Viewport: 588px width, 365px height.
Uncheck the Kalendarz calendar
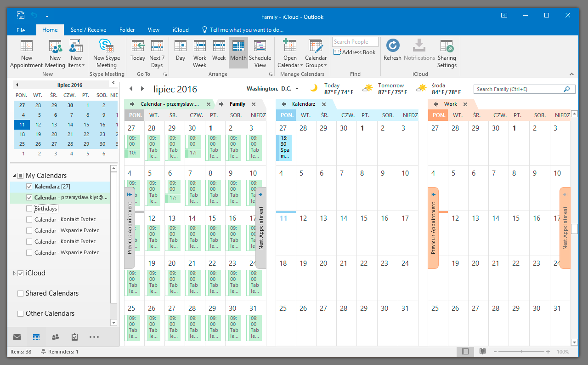coord(29,187)
